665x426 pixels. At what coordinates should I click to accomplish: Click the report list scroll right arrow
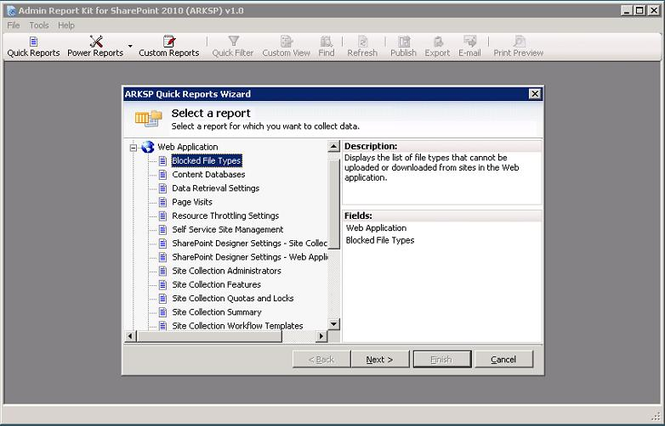coord(321,336)
